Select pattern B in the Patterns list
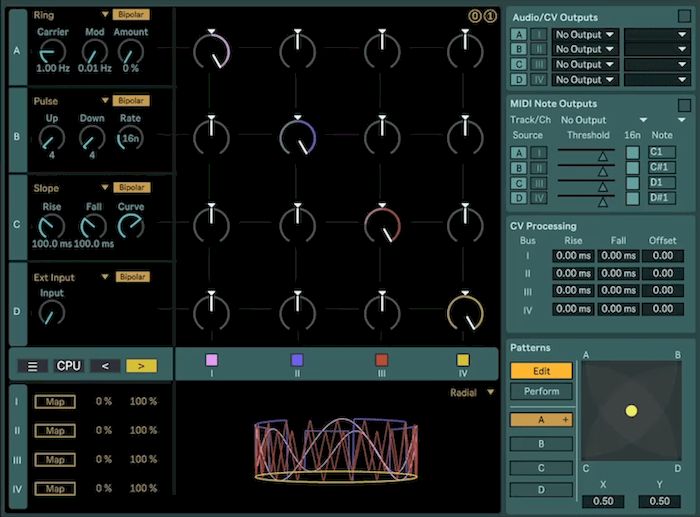The height and width of the screenshot is (517, 700). 541,443
